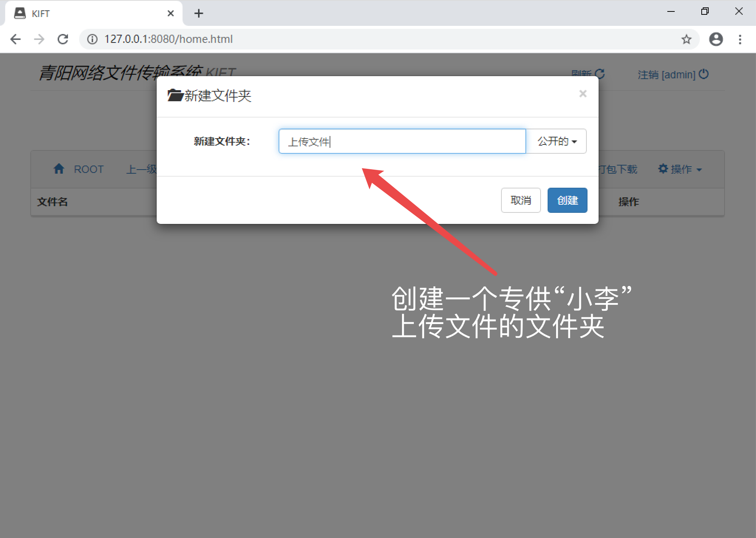This screenshot has width=756, height=538.
Task: Open Chrome three-dot menu
Action: click(740, 39)
